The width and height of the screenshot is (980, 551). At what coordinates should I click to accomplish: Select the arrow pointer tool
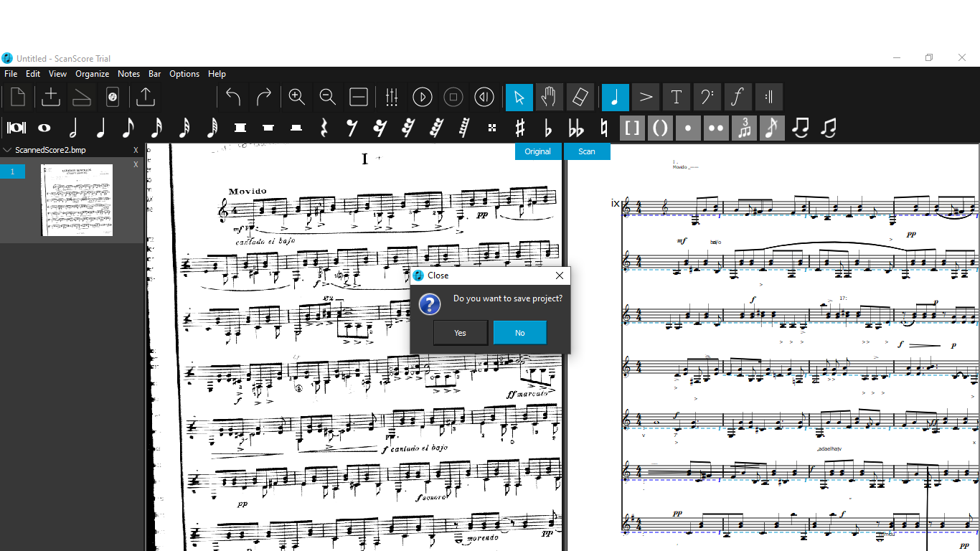click(x=519, y=97)
